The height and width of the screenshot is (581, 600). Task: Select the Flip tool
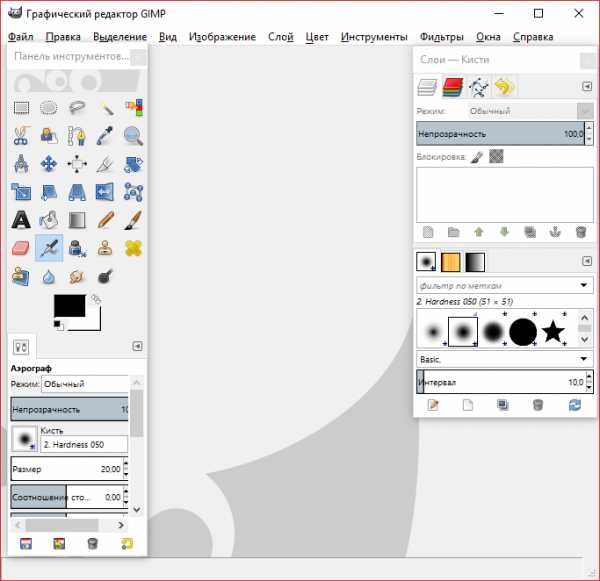(x=105, y=192)
